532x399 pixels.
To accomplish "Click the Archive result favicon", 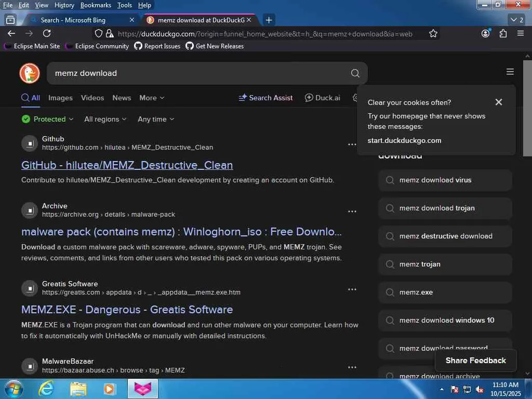I will [30, 210].
